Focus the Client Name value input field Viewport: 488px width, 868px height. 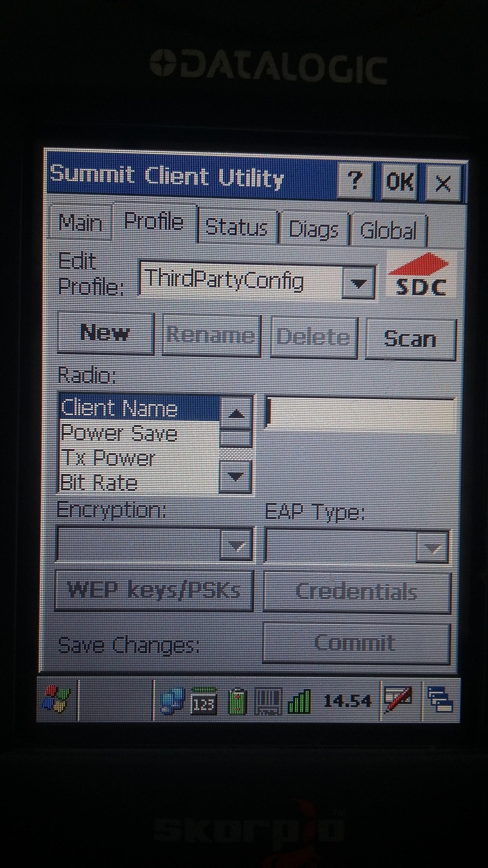click(360, 414)
